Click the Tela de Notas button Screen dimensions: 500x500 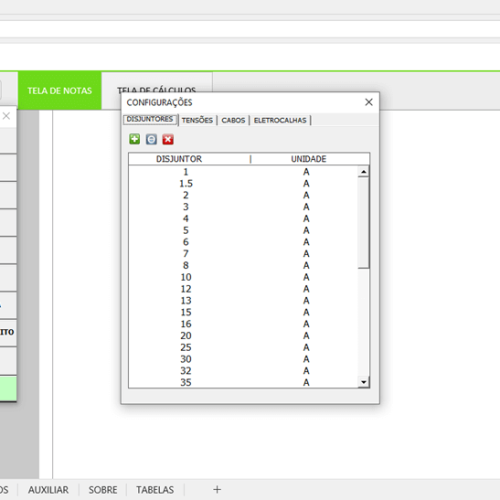coord(60,90)
